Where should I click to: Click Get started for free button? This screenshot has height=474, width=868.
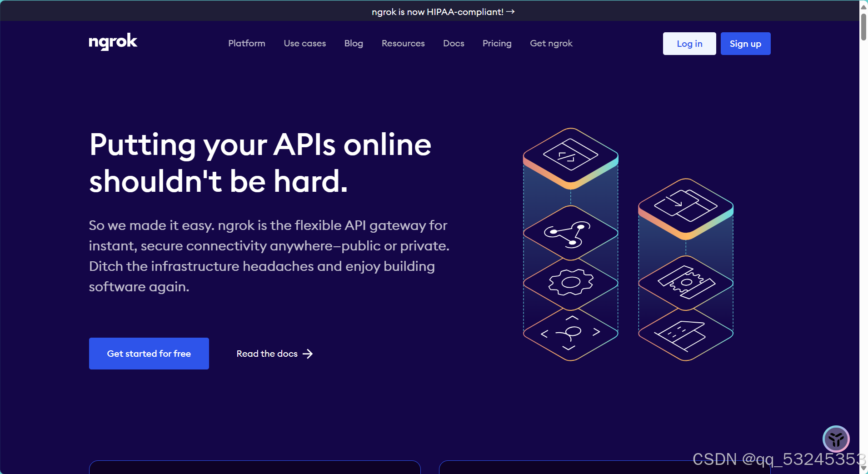coord(149,354)
